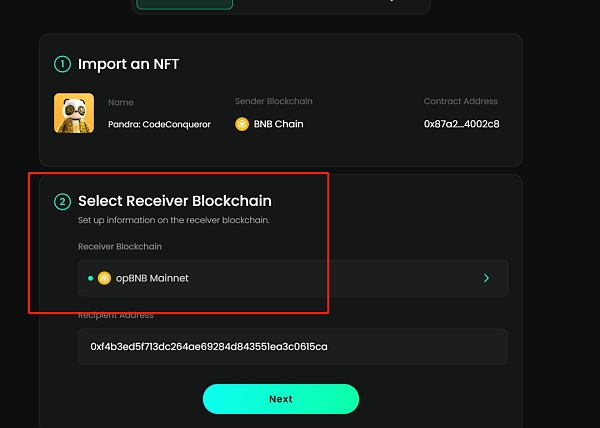Click the step 1 circled number icon

point(62,64)
